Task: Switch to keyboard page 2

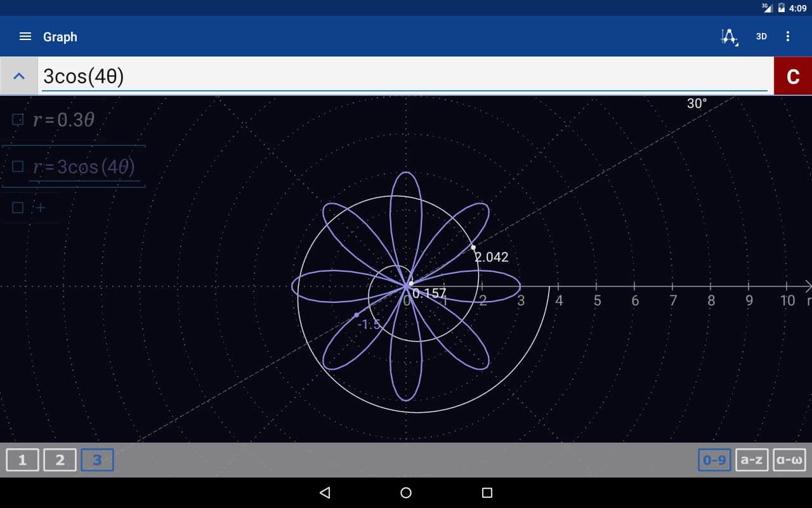Action: pos(60,460)
